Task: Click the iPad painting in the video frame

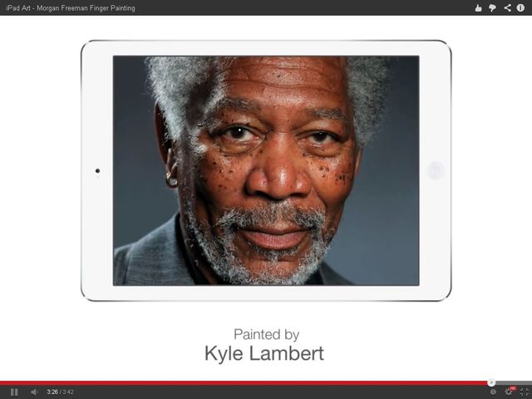Action: 266,170
